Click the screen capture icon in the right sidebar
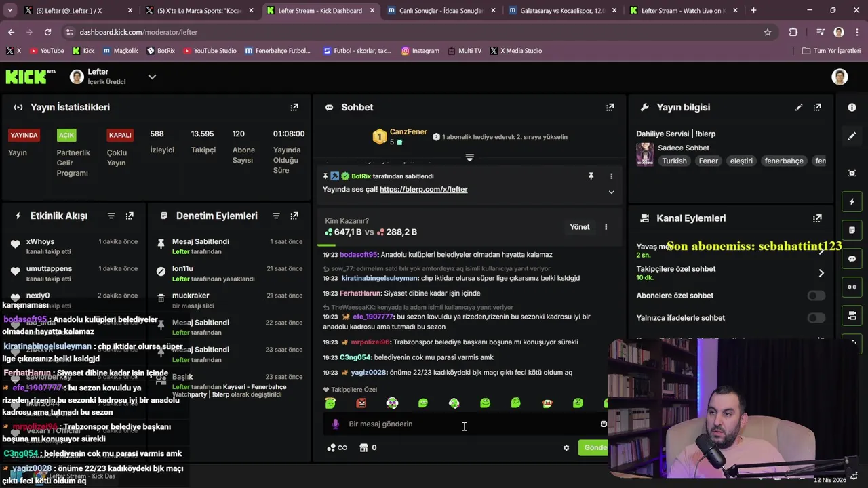 click(852, 174)
